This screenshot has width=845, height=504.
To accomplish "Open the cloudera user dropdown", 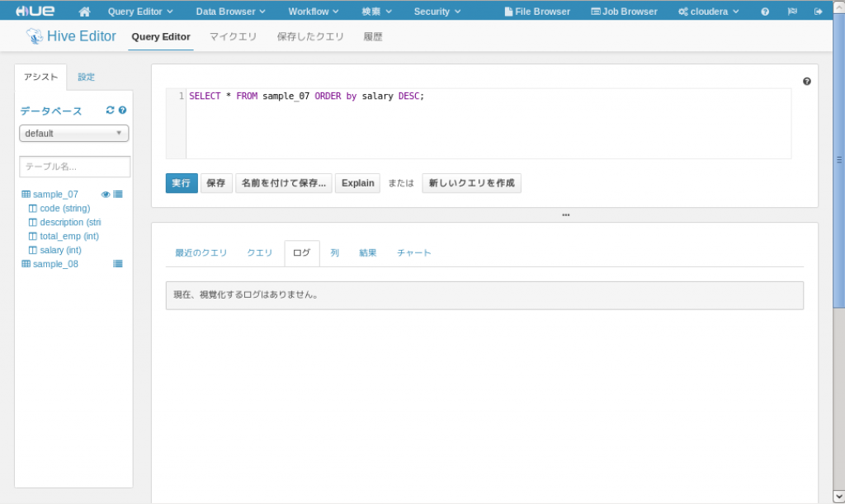I will pyautogui.click(x=708, y=12).
